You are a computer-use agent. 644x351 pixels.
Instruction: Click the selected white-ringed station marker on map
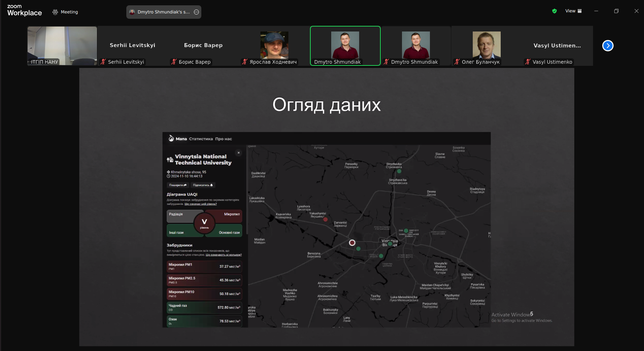click(x=352, y=243)
